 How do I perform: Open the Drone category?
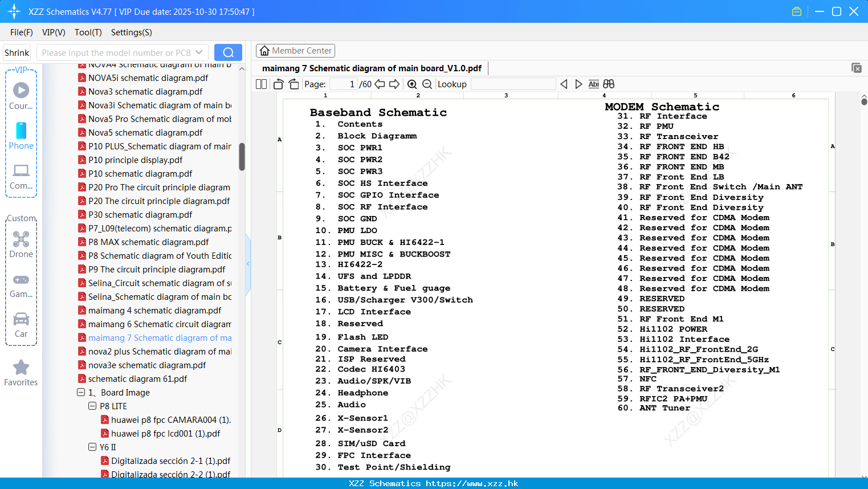(x=21, y=244)
